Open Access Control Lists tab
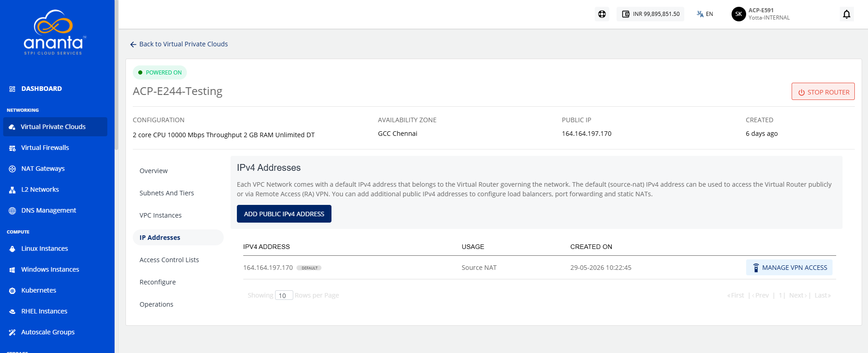This screenshot has width=868, height=353. tap(169, 260)
